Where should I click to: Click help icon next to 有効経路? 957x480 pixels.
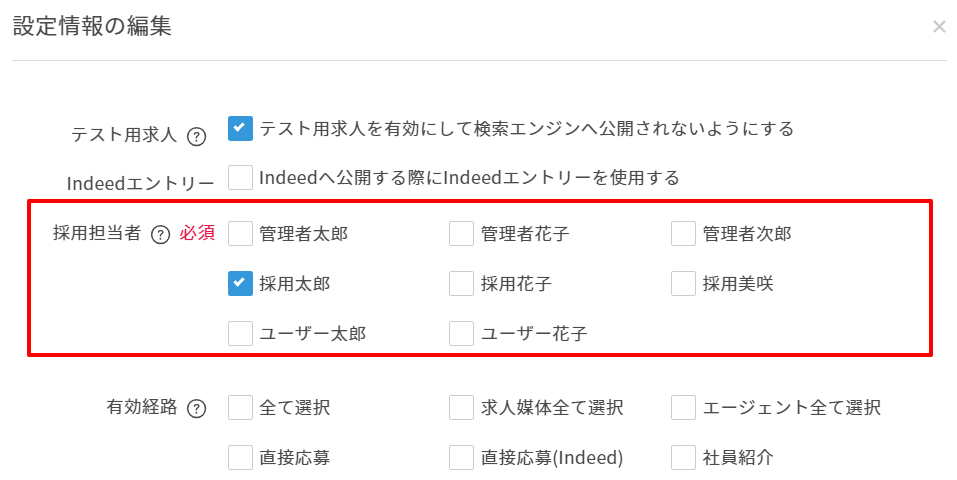197,408
